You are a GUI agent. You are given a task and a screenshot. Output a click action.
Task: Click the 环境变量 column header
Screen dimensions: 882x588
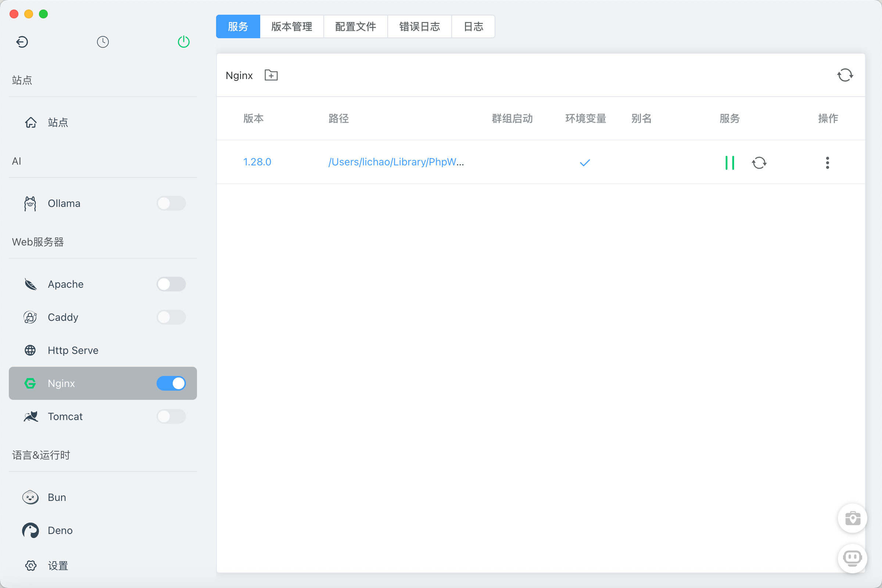(x=585, y=118)
